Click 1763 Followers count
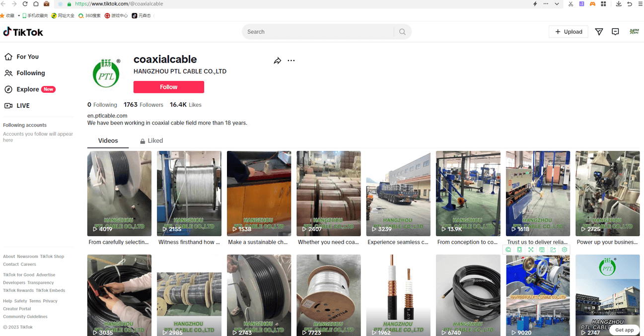This screenshot has width=644, height=336. pos(143,105)
